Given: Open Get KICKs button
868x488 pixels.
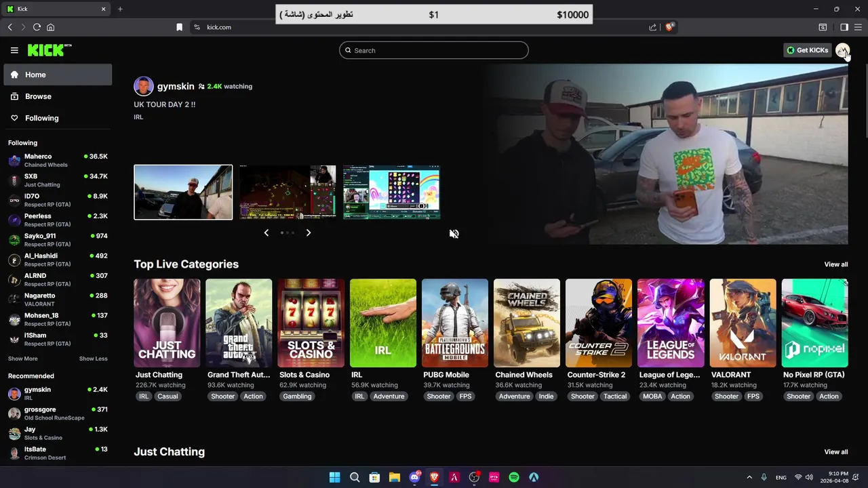Looking at the screenshot, I should (x=807, y=50).
